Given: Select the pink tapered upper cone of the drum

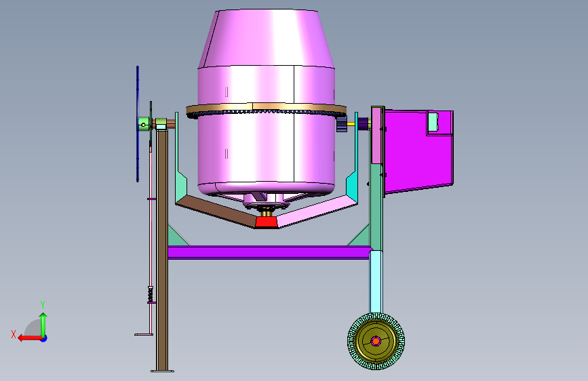Looking at the screenshot, I should click(267, 38).
